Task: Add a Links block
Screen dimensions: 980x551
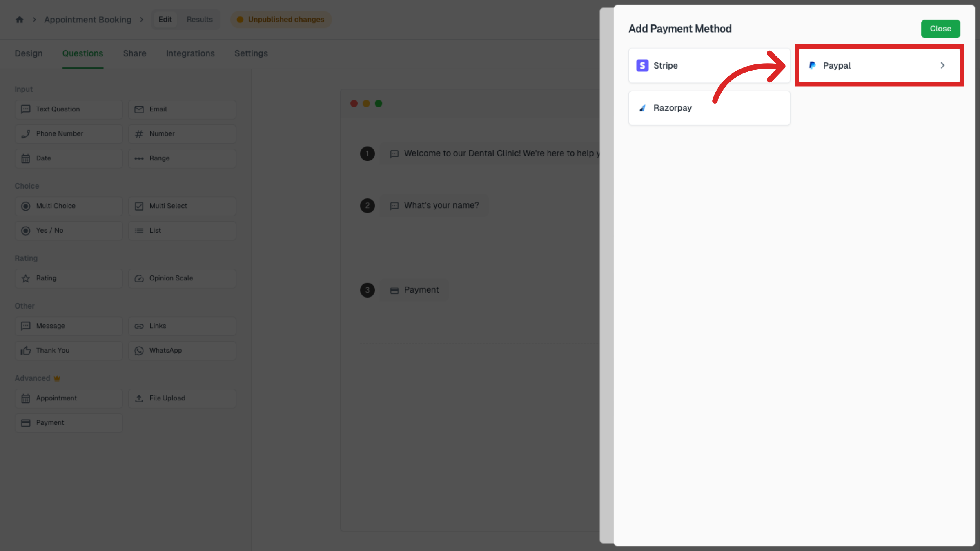Action: [182, 326]
